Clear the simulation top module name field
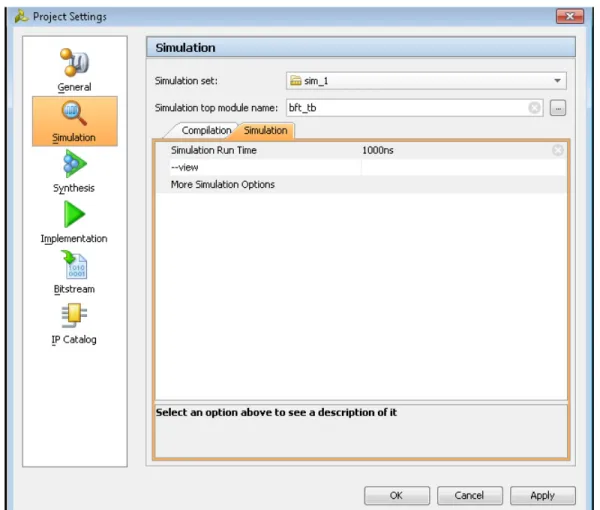600x510 pixels. 534,108
